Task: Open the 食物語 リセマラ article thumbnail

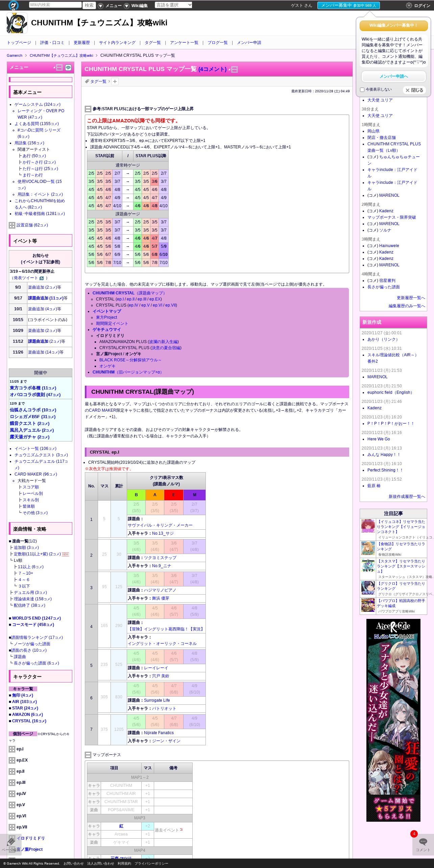Action: 368,548
